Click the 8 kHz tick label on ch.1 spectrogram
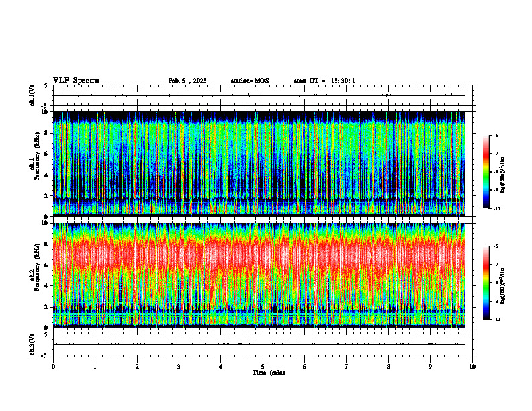The height and width of the screenshot is (411, 532). (x=47, y=133)
